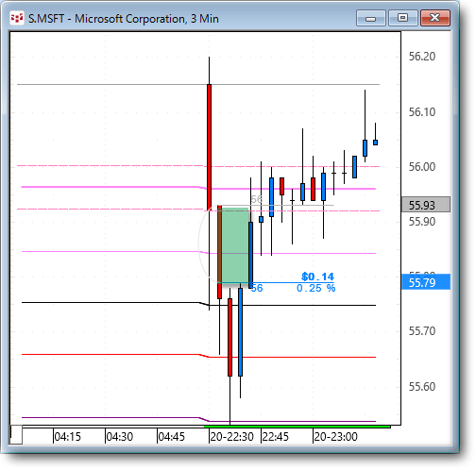The image size is (476, 470).
Task: Click the red chart app icon in title bar
Action: pyautogui.click(x=17, y=18)
